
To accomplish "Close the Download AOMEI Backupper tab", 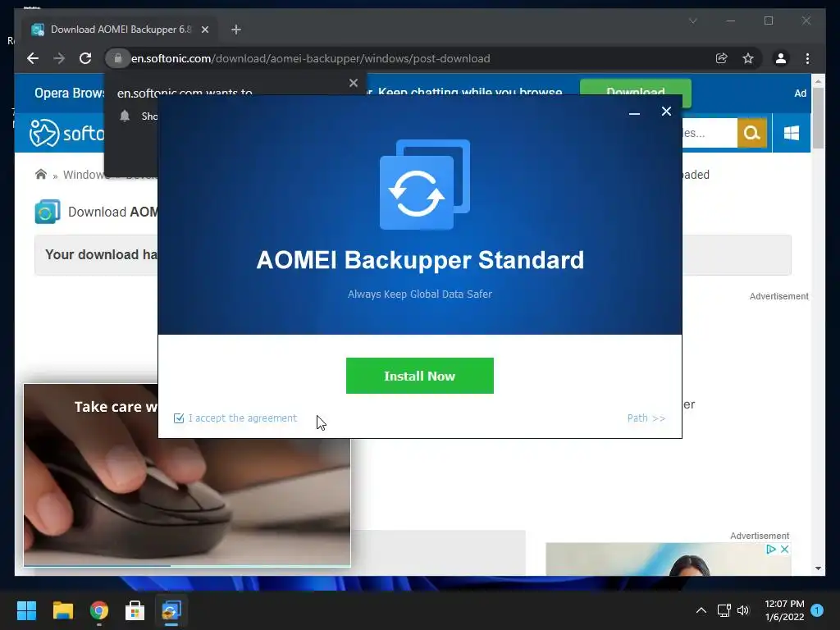I will [204, 30].
